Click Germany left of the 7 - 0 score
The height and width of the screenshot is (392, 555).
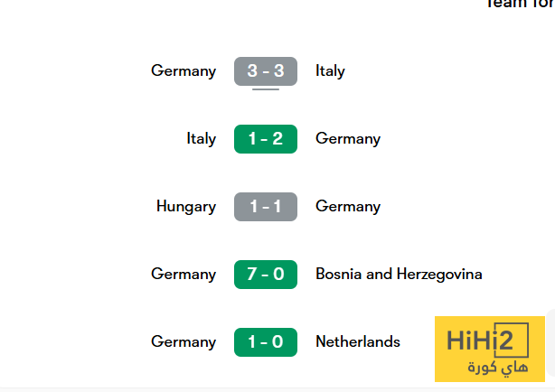pos(183,274)
